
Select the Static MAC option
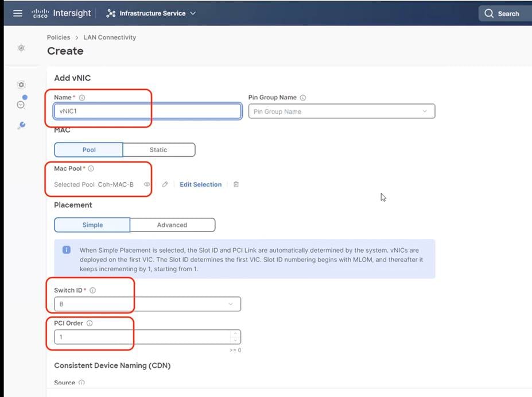pyautogui.click(x=158, y=149)
